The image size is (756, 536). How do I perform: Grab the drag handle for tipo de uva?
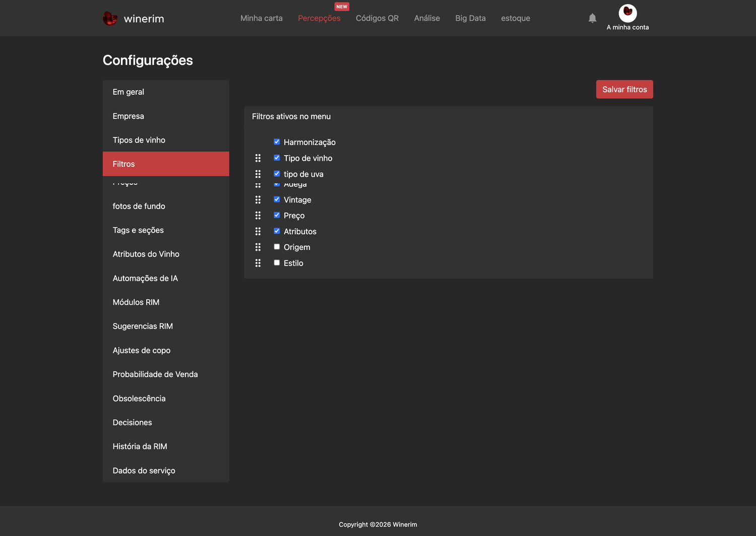[x=258, y=174]
